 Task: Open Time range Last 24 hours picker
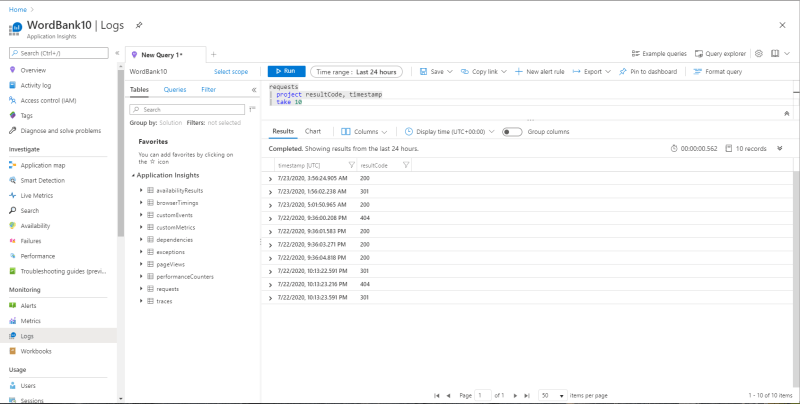pyautogui.click(x=356, y=72)
